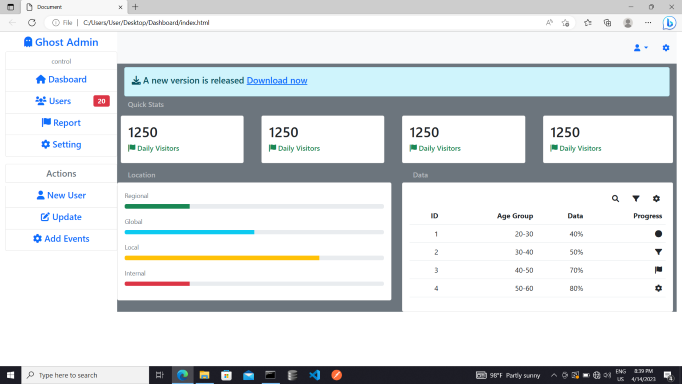Click the Local yellow progress bar
Image resolution: width=682 pixels, height=384 pixels.
(222, 258)
